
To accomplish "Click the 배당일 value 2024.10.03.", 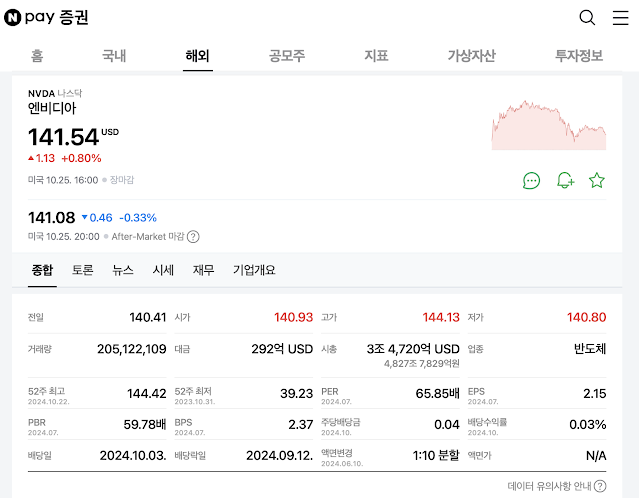I will [133, 456].
